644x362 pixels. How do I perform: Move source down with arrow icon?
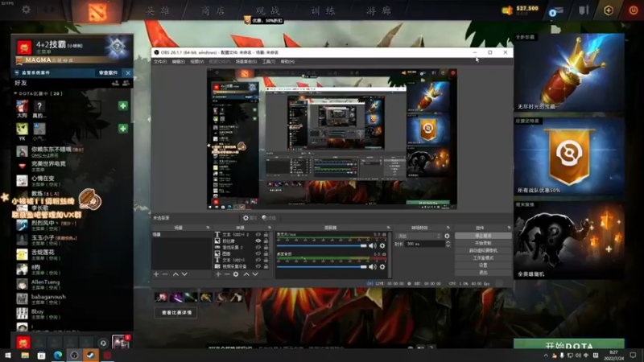point(255,274)
